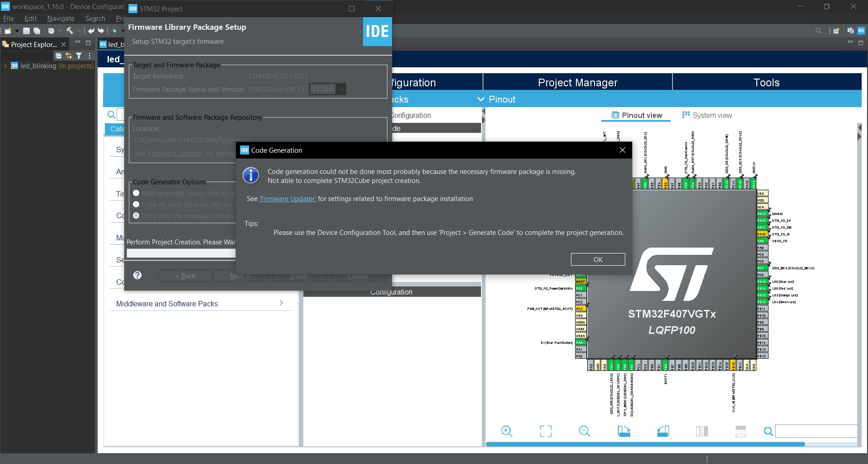Select the Copy all used libraries radio button
The height and width of the screenshot is (464, 868).
pyautogui.click(x=136, y=204)
